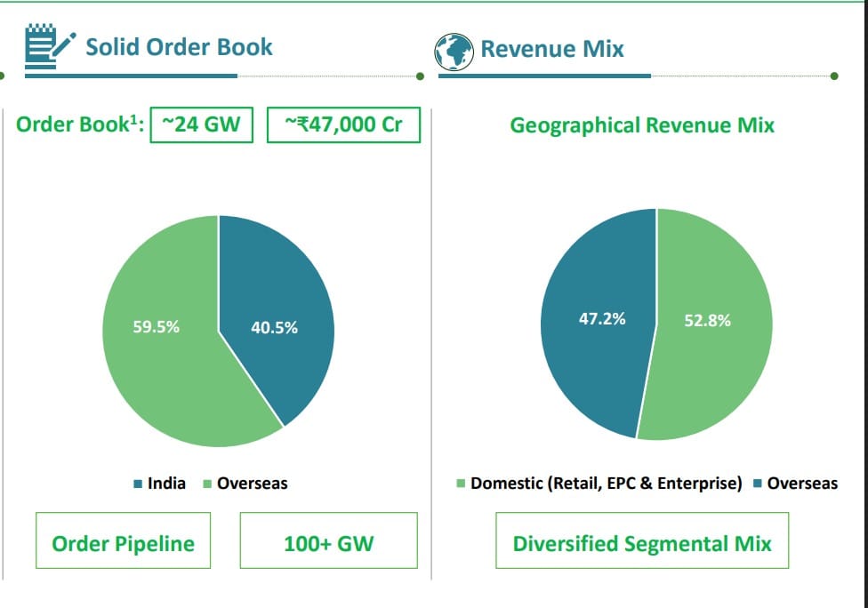Screen dimensions: 868x608
Task: Select the ~₹47,000 Cr box
Action: coord(343,124)
